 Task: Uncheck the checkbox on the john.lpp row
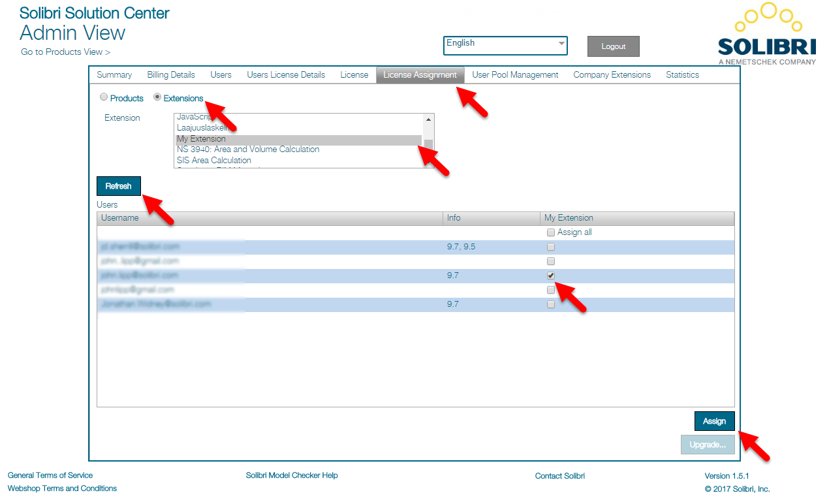click(551, 276)
